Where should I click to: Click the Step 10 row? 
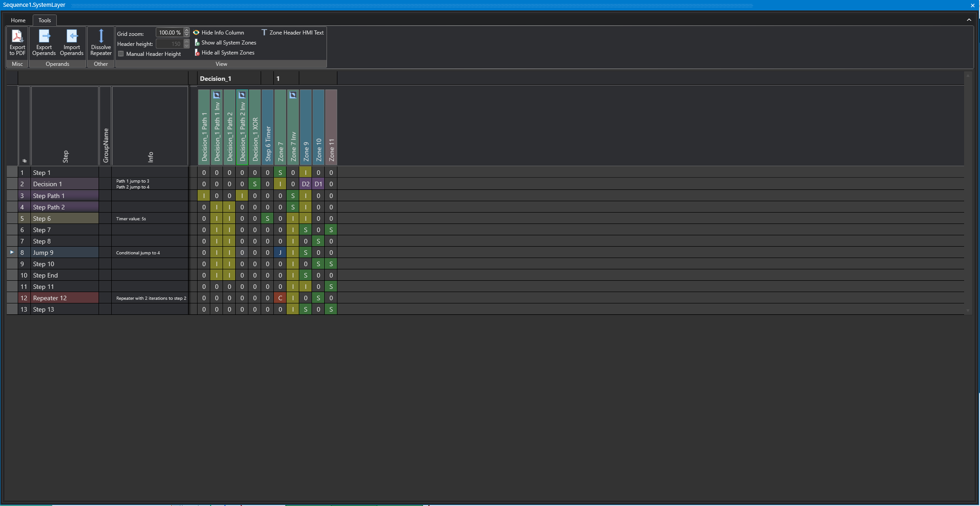[64, 264]
